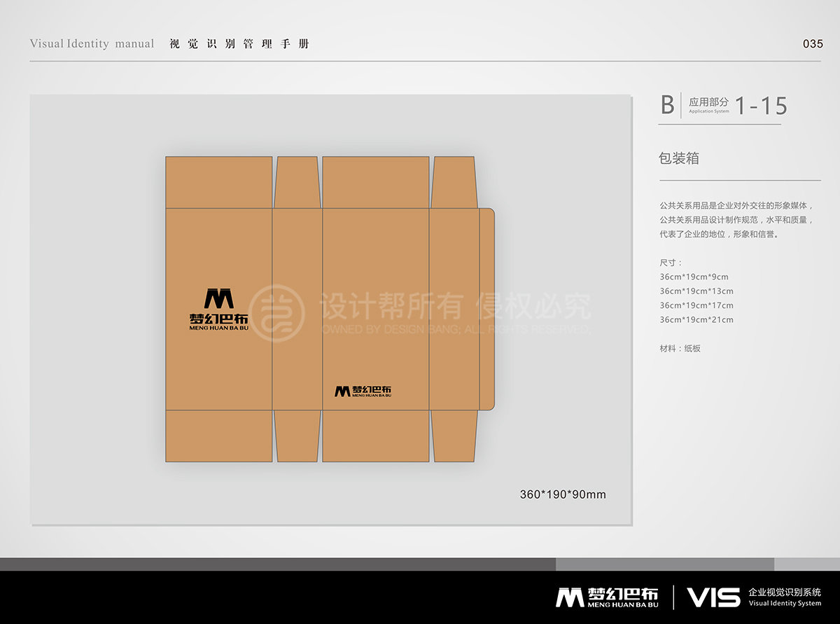Click the "VIS" lettering in the footer

pyautogui.click(x=713, y=597)
